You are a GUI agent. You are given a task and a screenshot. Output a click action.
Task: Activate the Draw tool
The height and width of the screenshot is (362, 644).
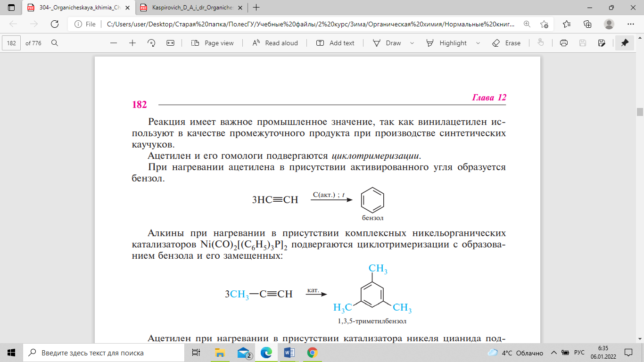387,43
